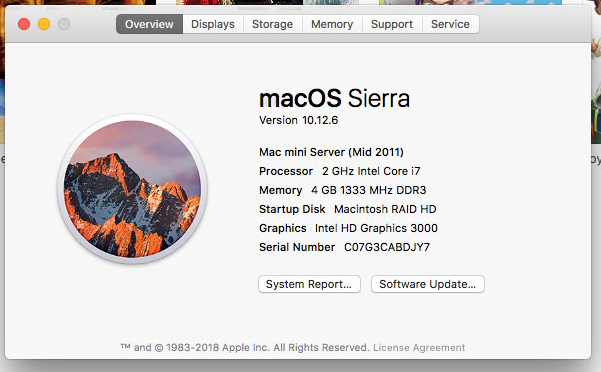Click the macOS Sierra title
The width and height of the screenshot is (601, 372).
[335, 98]
